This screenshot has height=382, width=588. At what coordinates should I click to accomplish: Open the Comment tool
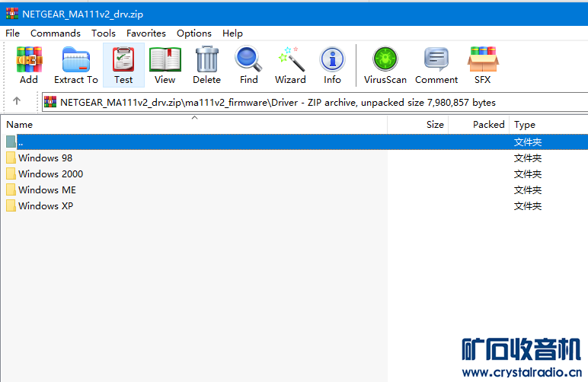click(x=436, y=59)
